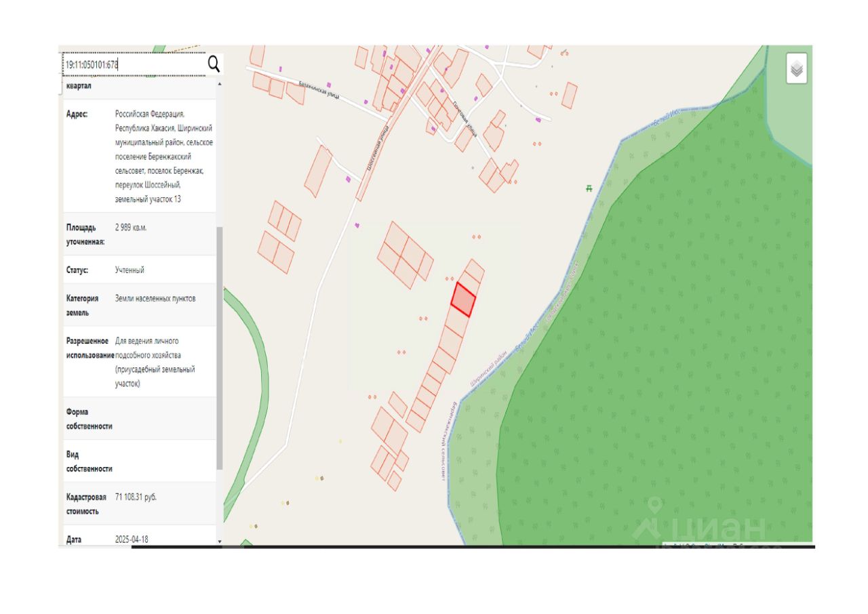This screenshot has height=614, width=868.
Task: Focus the cadastral number search field
Action: [x=134, y=64]
